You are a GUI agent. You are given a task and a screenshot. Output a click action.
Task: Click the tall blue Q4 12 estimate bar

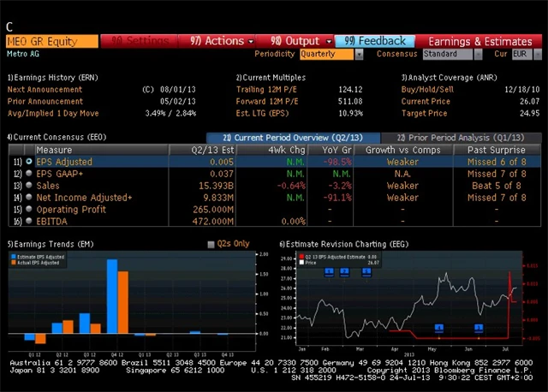click(x=111, y=295)
